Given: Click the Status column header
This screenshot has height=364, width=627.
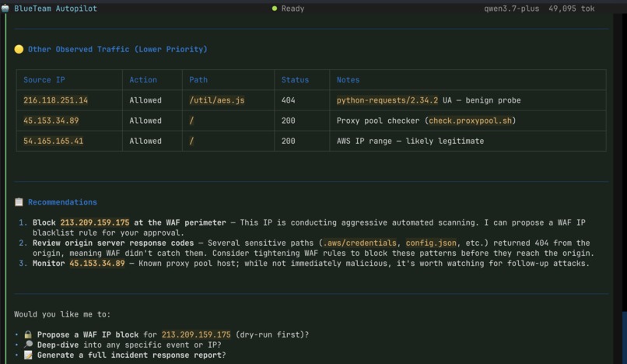Looking at the screenshot, I should [x=295, y=79].
